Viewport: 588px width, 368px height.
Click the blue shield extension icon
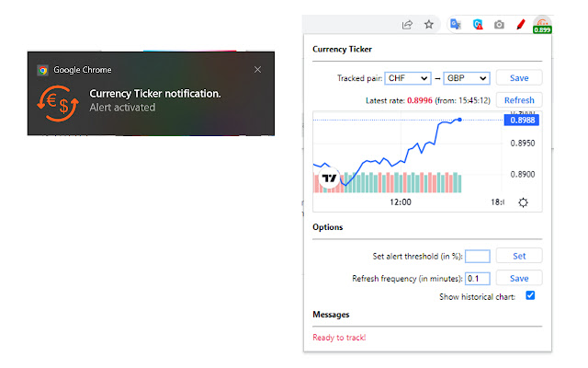pyautogui.click(x=478, y=25)
